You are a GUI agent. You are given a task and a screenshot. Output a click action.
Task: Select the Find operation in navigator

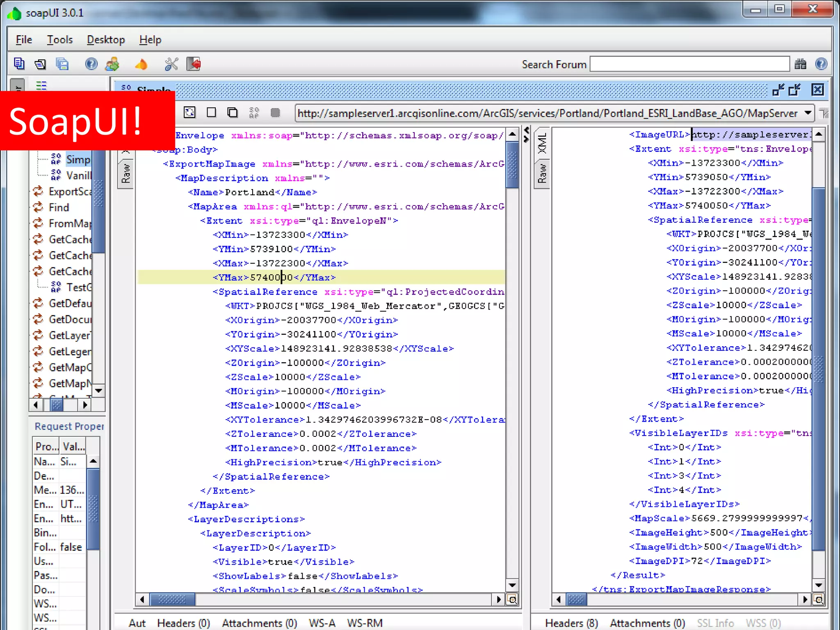pyautogui.click(x=51, y=208)
